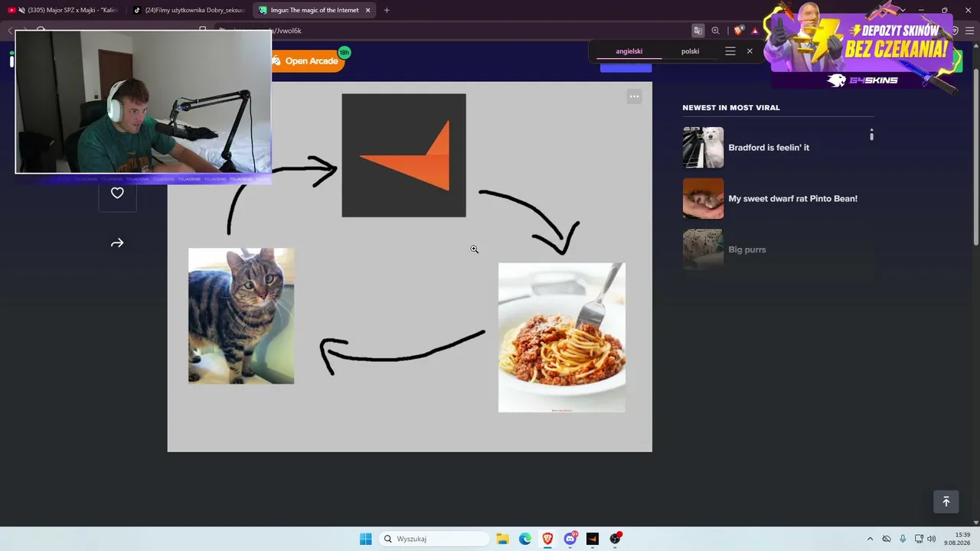This screenshot has width=980, height=551.
Task: Switch to the Major SPZ x Majki YouTube tab
Action: [x=64, y=10]
